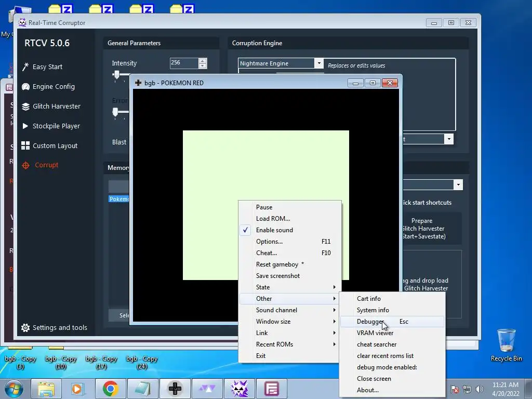
Task: Click the red Corrupt crosshair icon
Action: pyautogui.click(x=25, y=165)
